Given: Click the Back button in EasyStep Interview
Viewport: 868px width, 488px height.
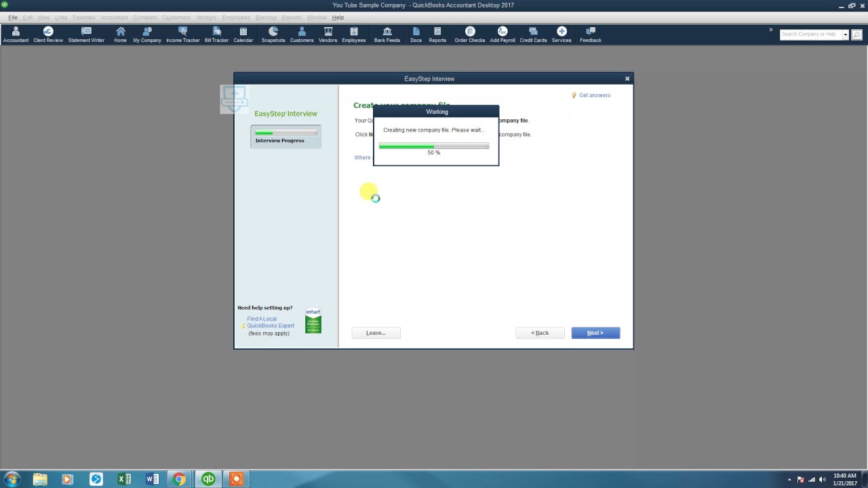Looking at the screenshot, I should tap(540, 333).
